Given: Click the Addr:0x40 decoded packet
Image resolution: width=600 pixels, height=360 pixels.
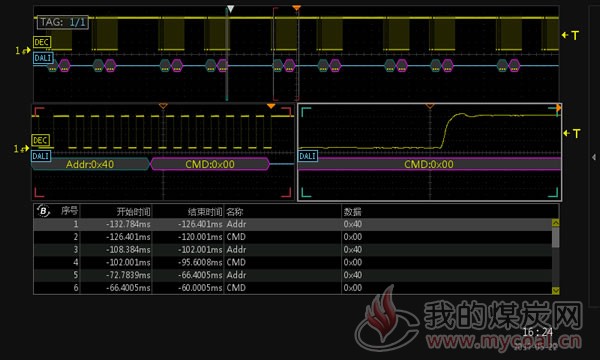Looking at the screenshot, I should [x=90, y=165].
